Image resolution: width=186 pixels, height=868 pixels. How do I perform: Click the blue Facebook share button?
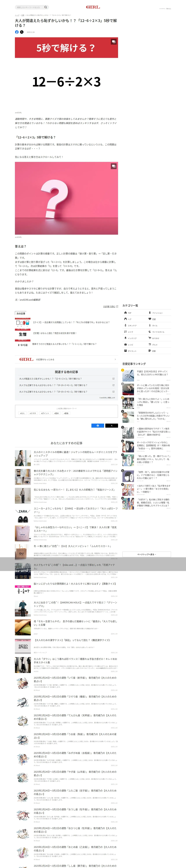(98, 426)
